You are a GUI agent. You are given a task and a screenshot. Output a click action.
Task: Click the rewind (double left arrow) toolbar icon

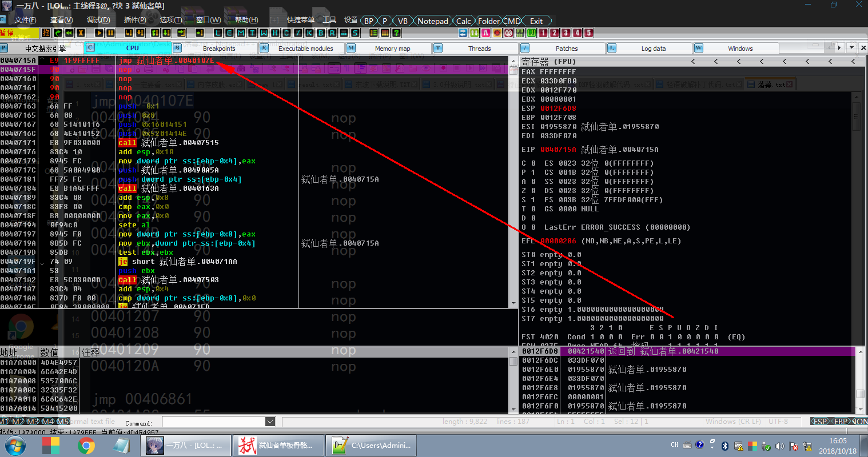coord(69,33)
